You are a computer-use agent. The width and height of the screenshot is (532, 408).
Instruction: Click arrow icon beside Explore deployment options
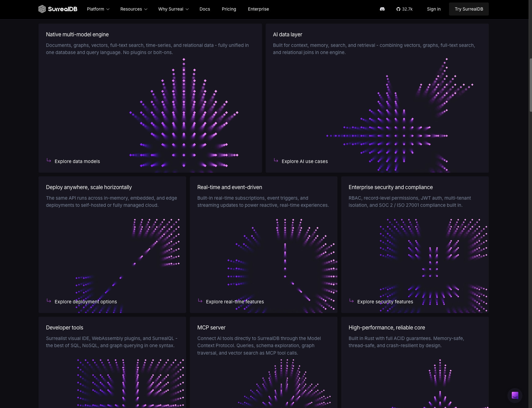click(x=49, y=301)
